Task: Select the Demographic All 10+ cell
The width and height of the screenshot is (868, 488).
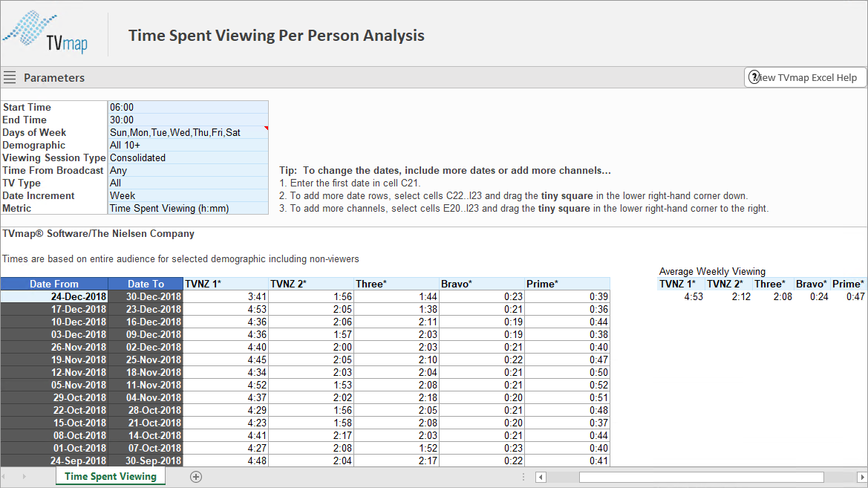Action: (188, 145)
